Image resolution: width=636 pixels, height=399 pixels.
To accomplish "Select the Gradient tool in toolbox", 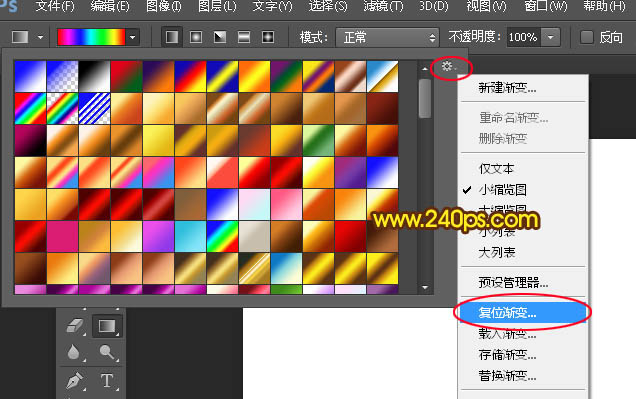I will click(x=107, y=326).
